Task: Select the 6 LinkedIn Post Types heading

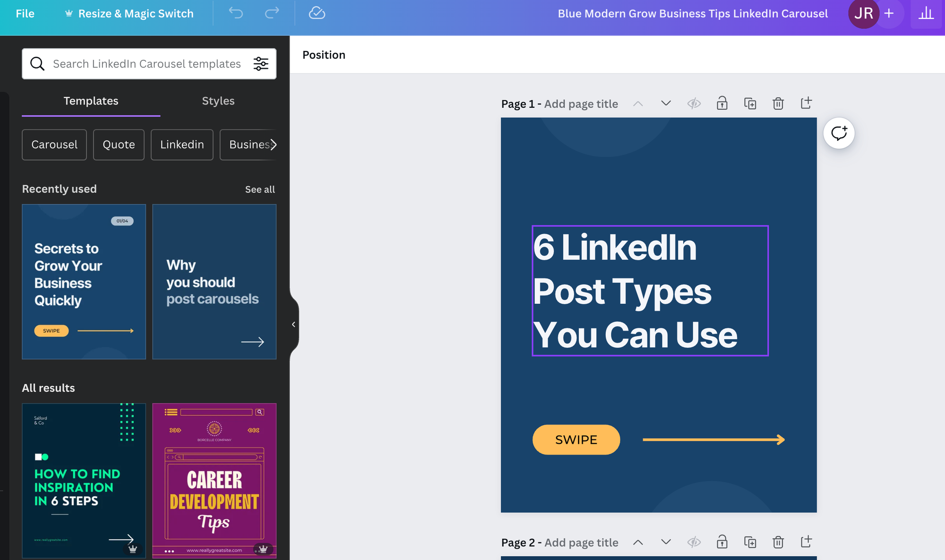Action: [x=650, y=291]
